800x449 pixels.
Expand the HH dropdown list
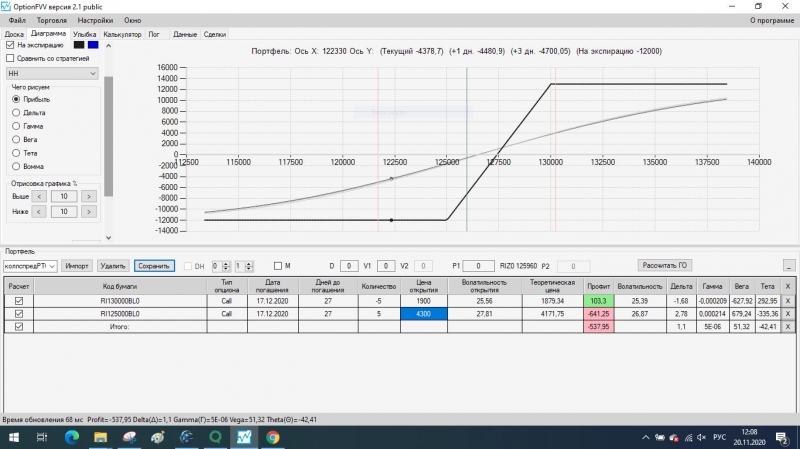click(x=52, y=73)
